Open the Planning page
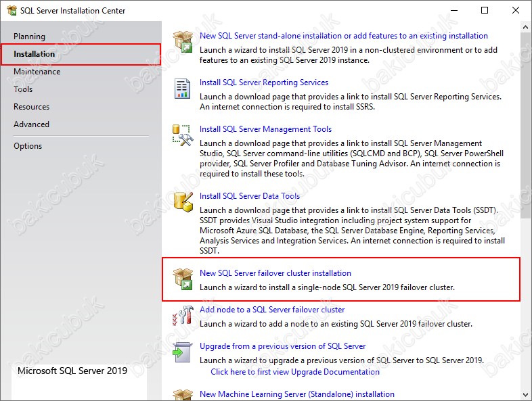Screen dimensions: 532x401 (29, 37)
